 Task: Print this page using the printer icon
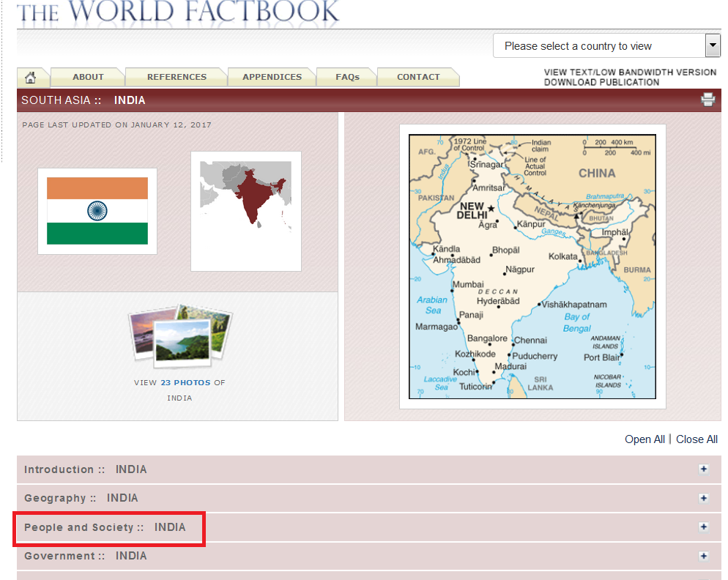tap(707, 100)
